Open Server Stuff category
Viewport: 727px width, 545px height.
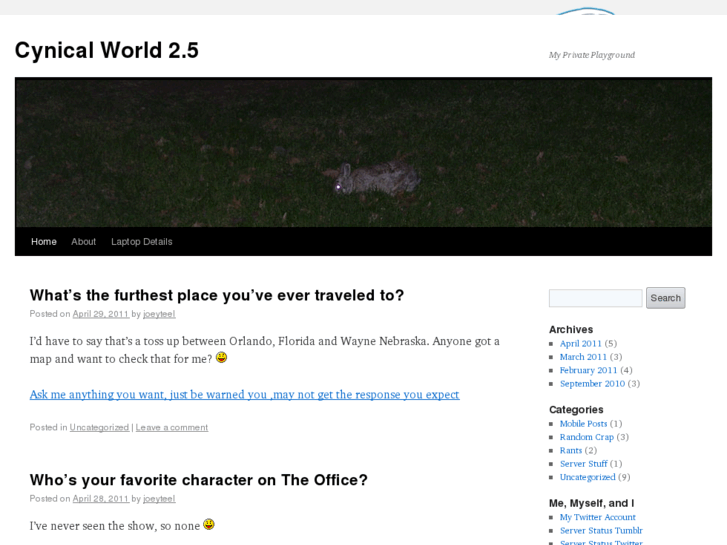583,464
